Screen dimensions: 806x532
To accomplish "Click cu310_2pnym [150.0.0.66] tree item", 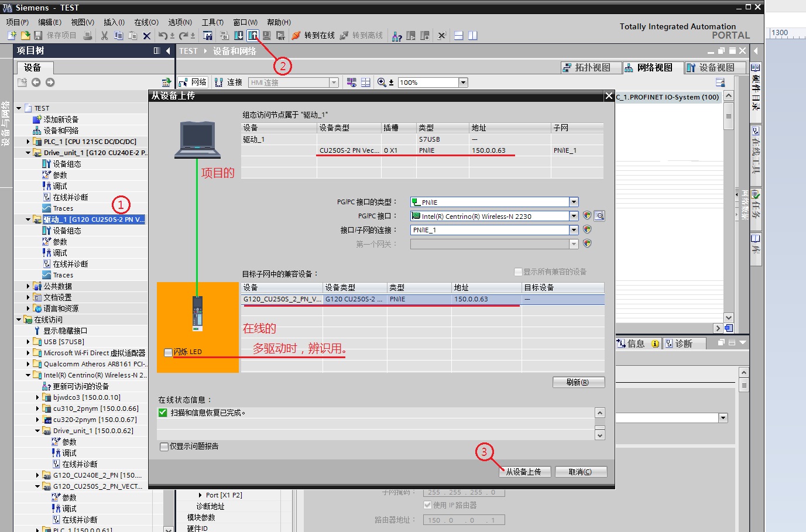I will 96,409.
